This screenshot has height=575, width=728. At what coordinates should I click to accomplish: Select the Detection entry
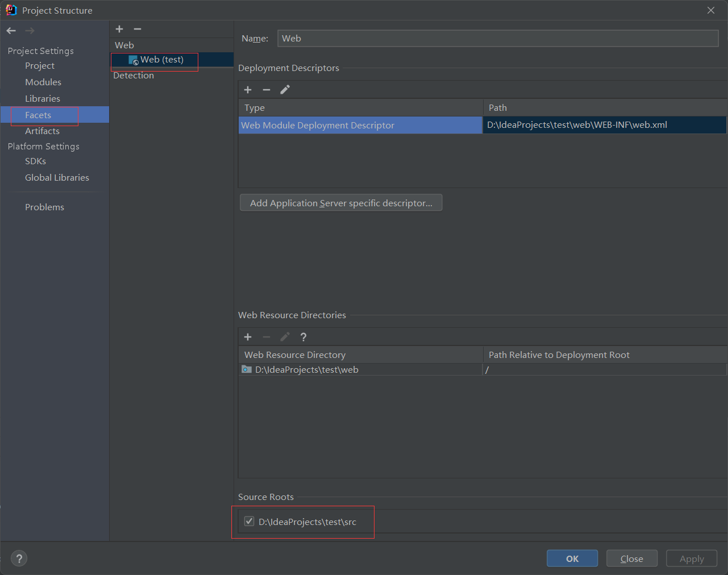(x=134, y=76)
